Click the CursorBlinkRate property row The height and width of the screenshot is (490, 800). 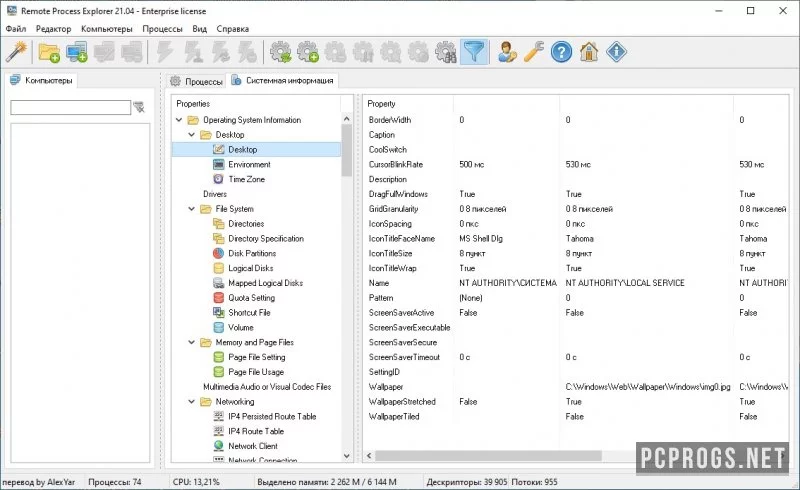(x=576, y=164)
